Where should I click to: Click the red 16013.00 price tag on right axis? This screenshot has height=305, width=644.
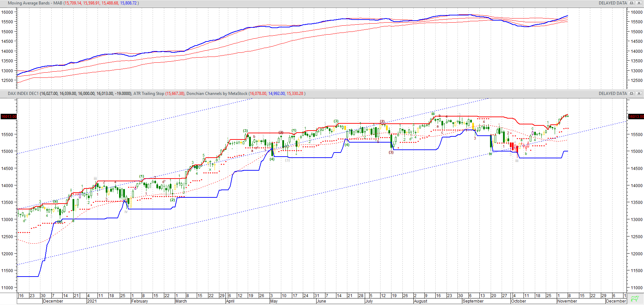click(x=636, y=117)
